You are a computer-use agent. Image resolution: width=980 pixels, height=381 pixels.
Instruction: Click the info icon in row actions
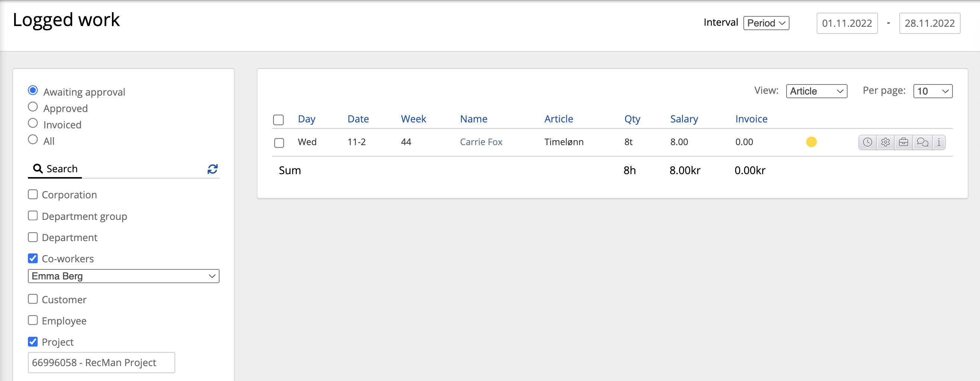939,143
